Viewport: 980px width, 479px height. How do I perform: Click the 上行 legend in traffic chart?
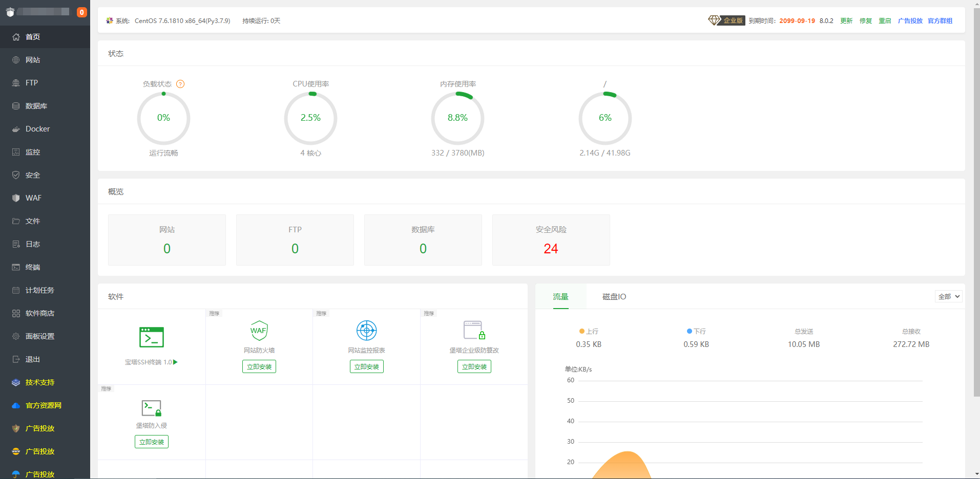coord(589,332)
